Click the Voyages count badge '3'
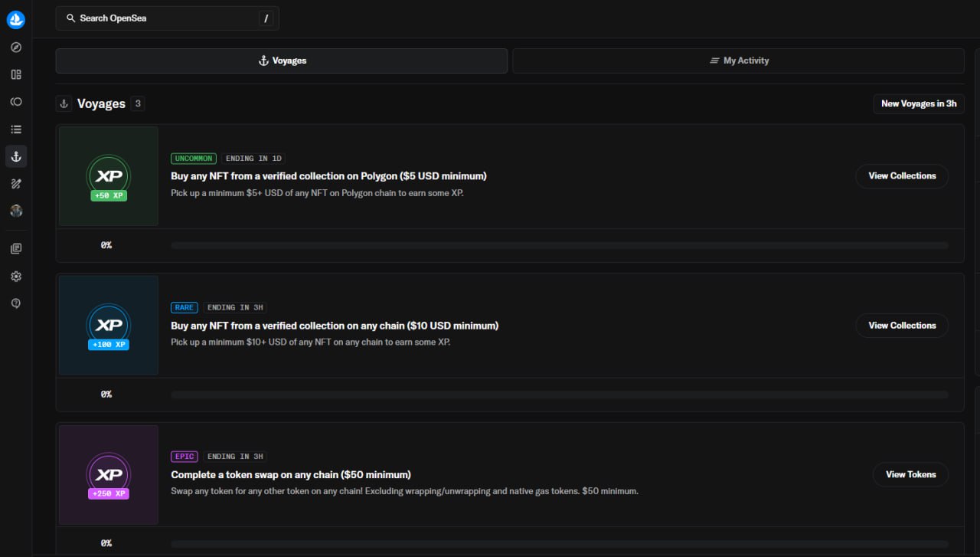The height and width of the screenshot is (557, 980). [137, 103]
